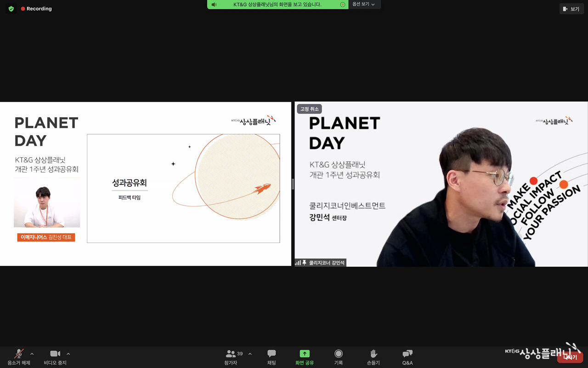Click the green encryption shield icon
Image resolution: width=588 pixels, height=368 pixels.
coord(11,9)
